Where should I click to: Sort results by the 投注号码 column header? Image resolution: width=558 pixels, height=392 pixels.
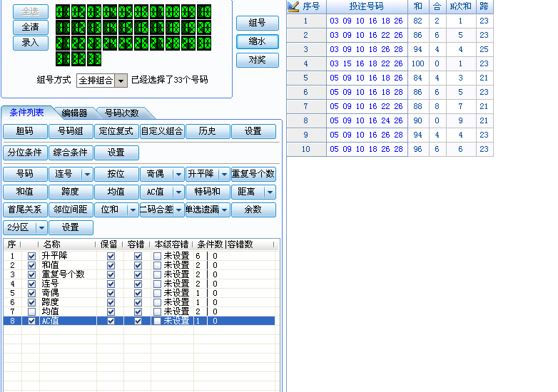(366, 6)
